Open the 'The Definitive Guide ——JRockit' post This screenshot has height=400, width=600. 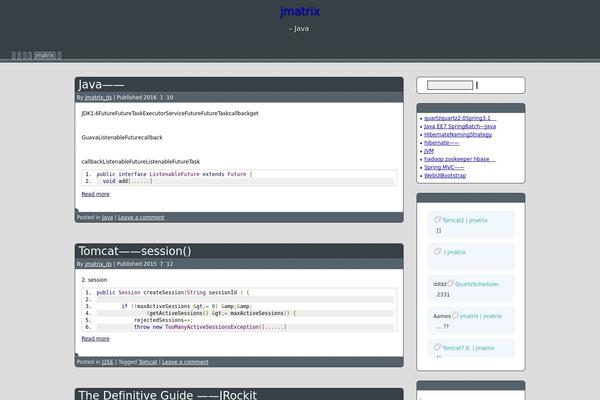167,395
